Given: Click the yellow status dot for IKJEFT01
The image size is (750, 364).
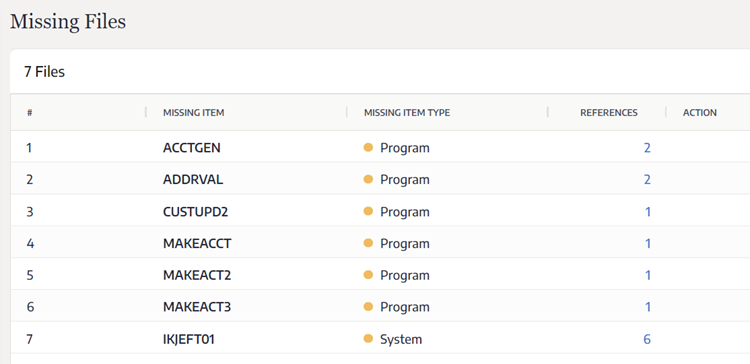Looking at the screenshot, I should (x=368, y=339).
